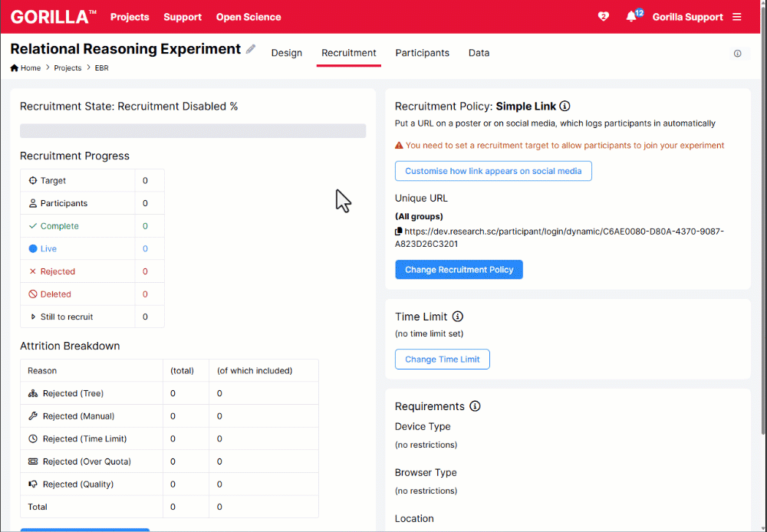Click the recruitment progress bar
Viewport: 767px width, 532px height.
tap(193, 130)
